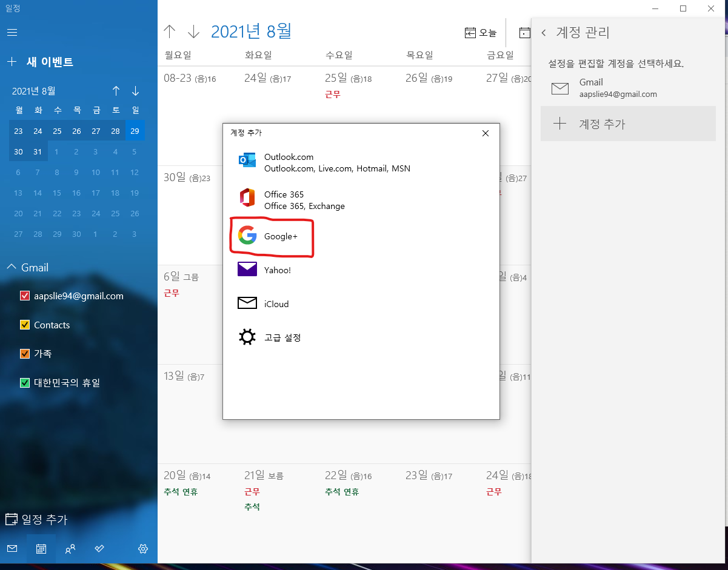
Task: Open the To Do checkmark icon
Action: (x=100, y=549)
